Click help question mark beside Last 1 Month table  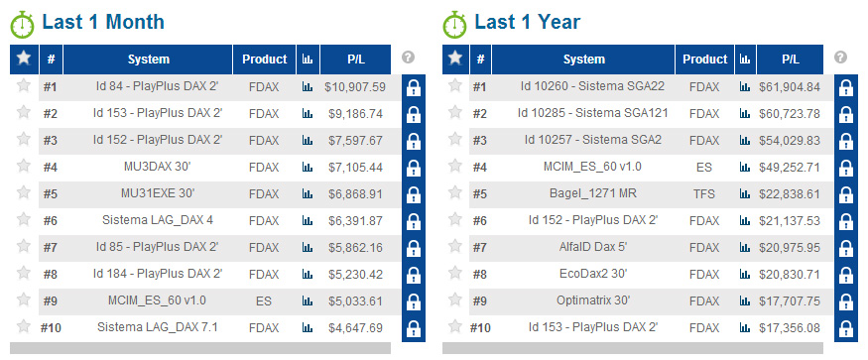tap(408, 58)
